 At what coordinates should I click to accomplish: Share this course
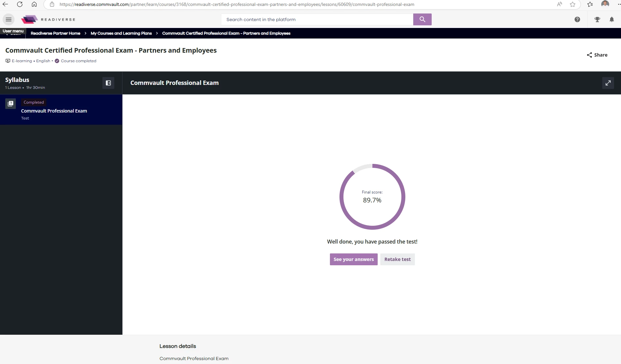(597, 55)
